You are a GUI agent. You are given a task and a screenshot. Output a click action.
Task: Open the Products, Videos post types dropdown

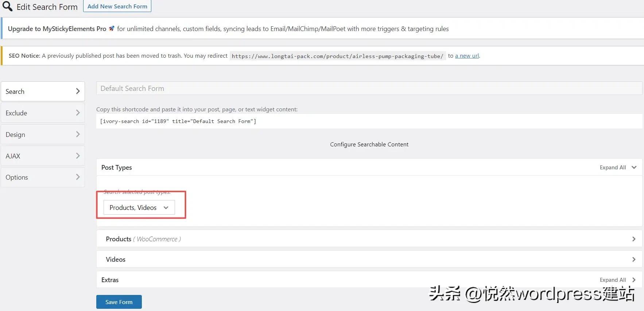pos(139,207)
